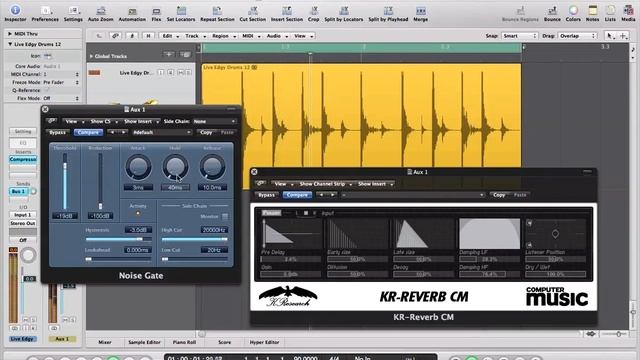Image resolution: width=640 pixels, height=360 pixels.
Task: Click Copy in the KR-Reverb window
Action: 499,195
